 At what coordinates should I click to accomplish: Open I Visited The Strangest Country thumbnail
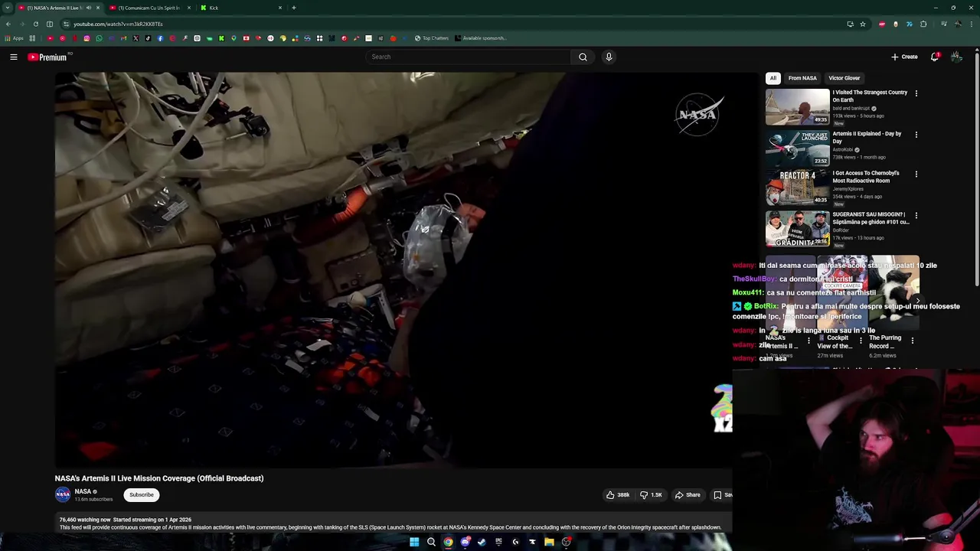pyautogui.click(x=797, y=106)
